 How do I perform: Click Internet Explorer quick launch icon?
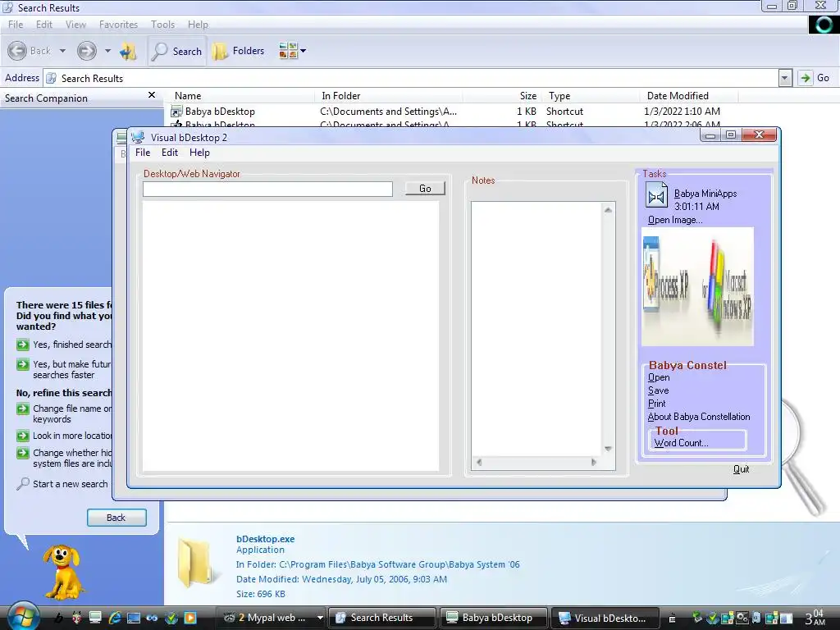pyautogui.click(x=115, y=618)
